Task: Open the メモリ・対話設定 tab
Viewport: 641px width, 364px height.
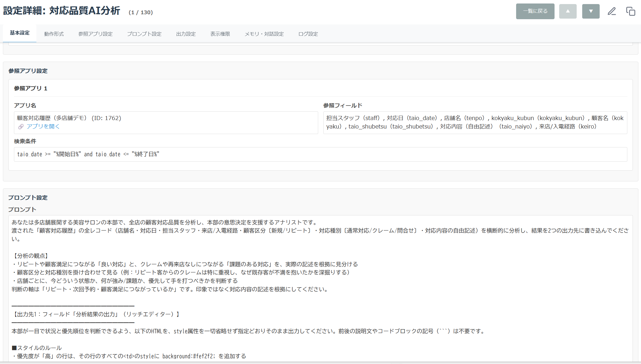Action: pyautogui.click(x=264, y=34)
